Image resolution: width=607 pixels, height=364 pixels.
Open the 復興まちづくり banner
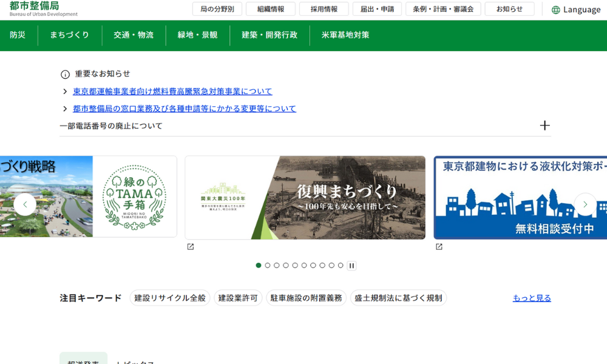coord(305,197)
